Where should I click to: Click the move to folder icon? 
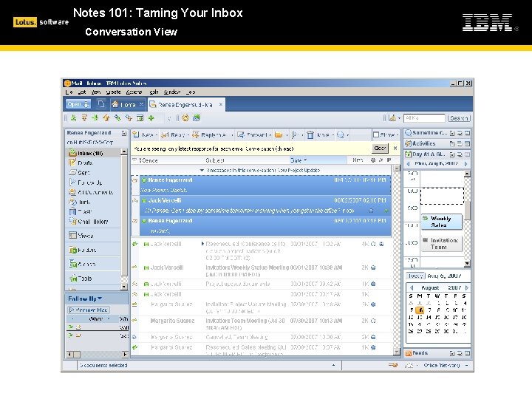point(279,134)
